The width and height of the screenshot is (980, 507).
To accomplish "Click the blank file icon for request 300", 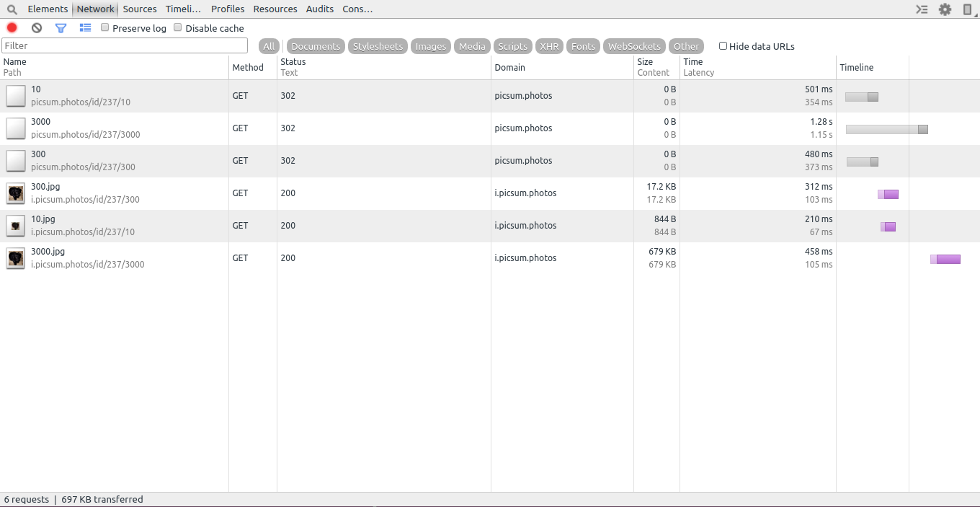I will pos(16,161).
